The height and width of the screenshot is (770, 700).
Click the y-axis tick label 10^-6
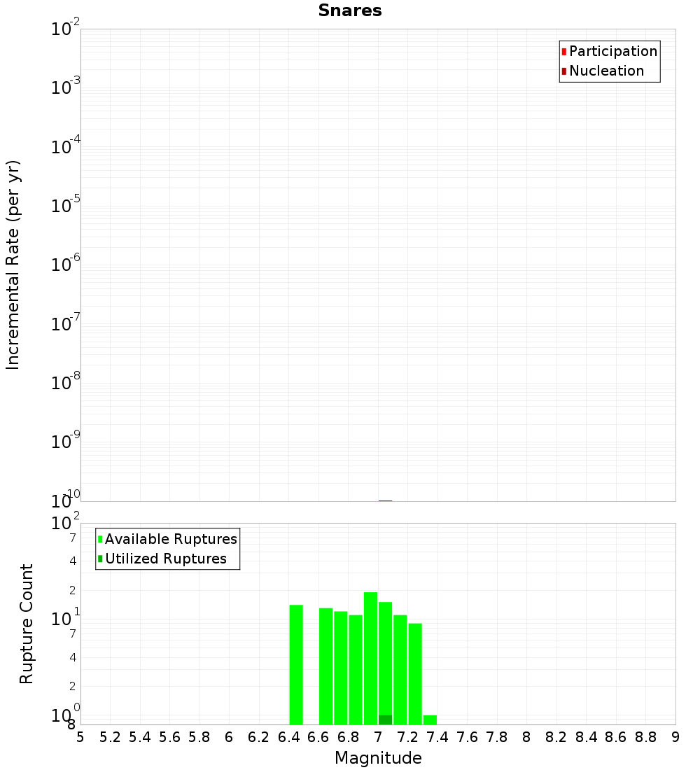[x=65, y=263]
